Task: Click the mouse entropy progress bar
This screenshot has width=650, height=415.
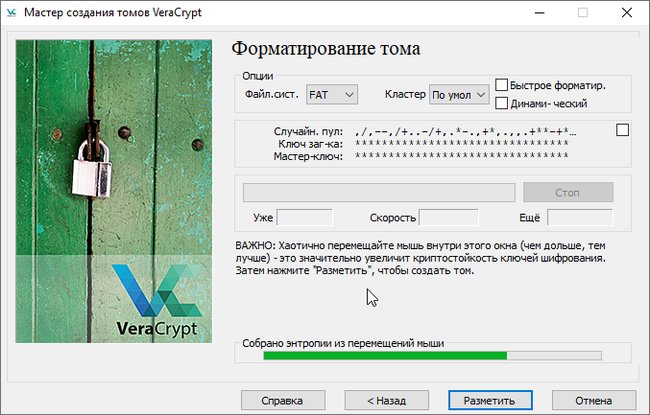Action: (432, 356)
